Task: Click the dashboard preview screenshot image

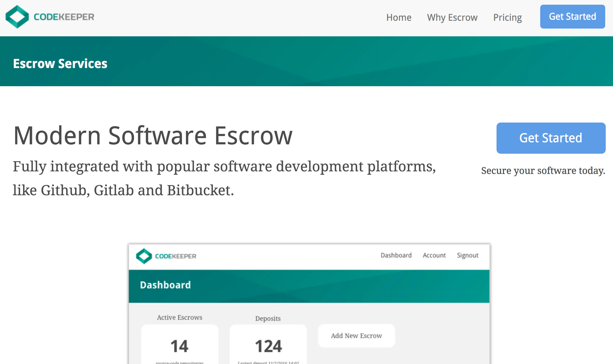Action: coord(309,304)
